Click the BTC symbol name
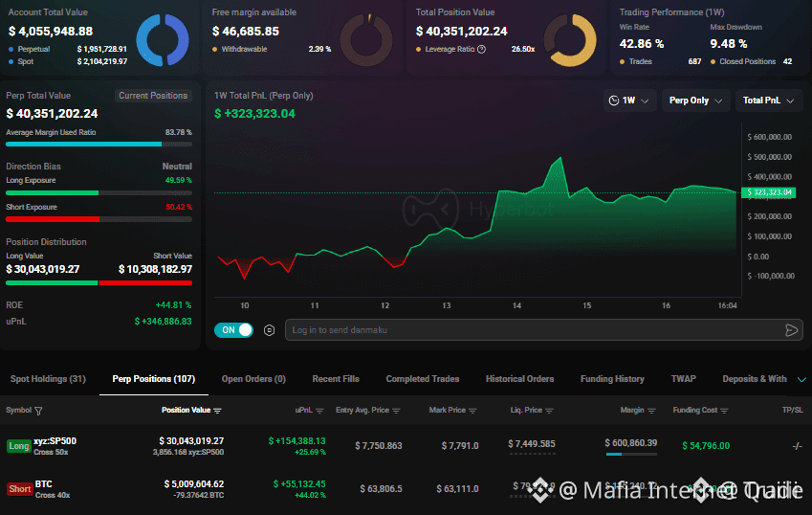The width and height of the screenshot is (812, 515). coord(43,484)
